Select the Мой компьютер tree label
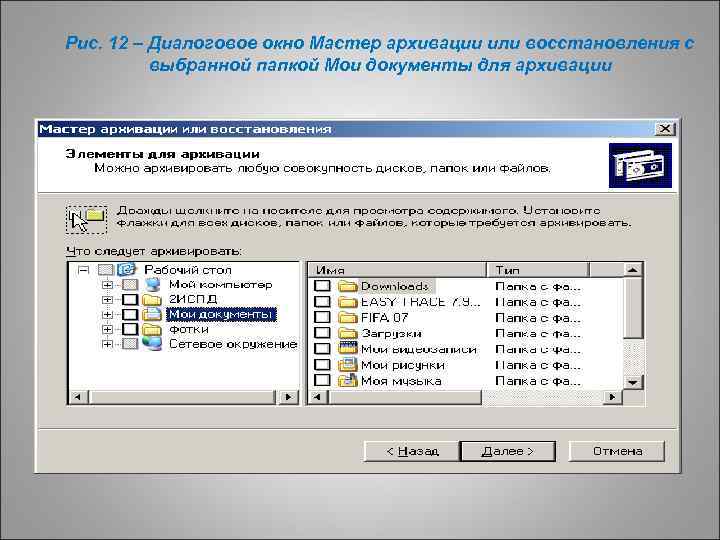The height and width of the screenshot is (540, 720). pyautogui.click(x=220, y=285)
